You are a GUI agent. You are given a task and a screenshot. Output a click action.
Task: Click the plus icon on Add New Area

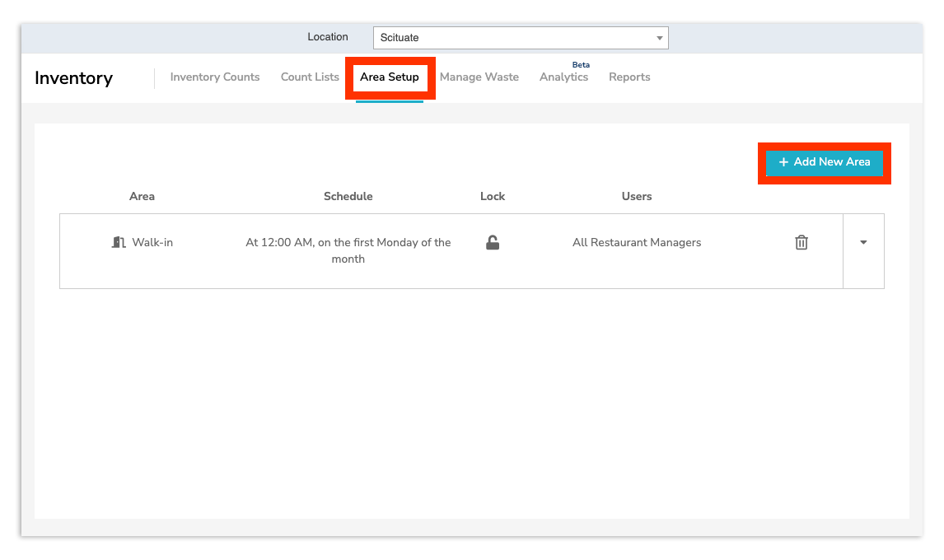pyautogui.click(x=783, y=163)
